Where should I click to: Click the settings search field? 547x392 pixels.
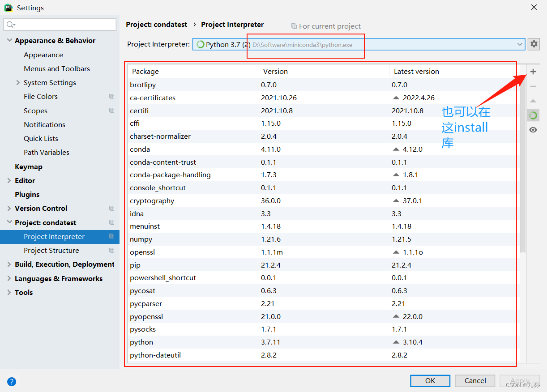pos(60,24)
